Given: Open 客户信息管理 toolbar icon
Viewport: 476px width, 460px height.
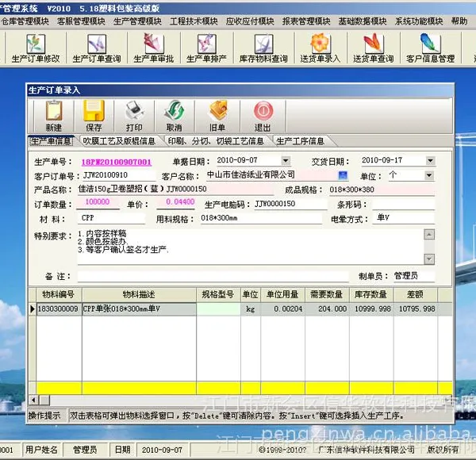Looking at the screenshot, I should 431,48.
